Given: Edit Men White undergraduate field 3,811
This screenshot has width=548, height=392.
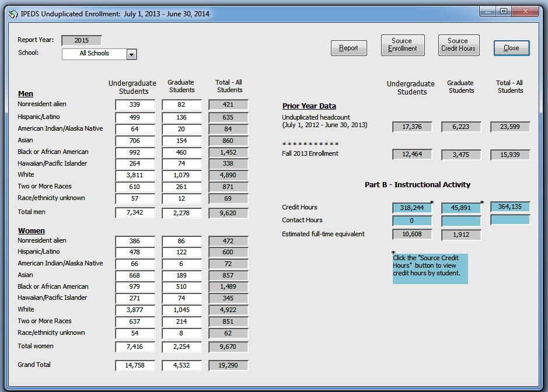Looking at the screenshot, I should click(x=135, y=176).
